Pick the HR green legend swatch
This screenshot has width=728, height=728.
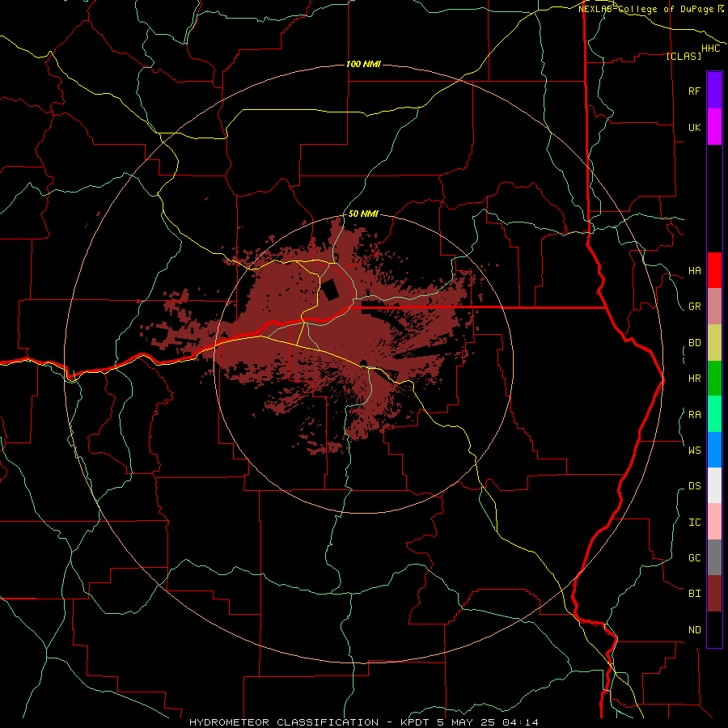714,379
